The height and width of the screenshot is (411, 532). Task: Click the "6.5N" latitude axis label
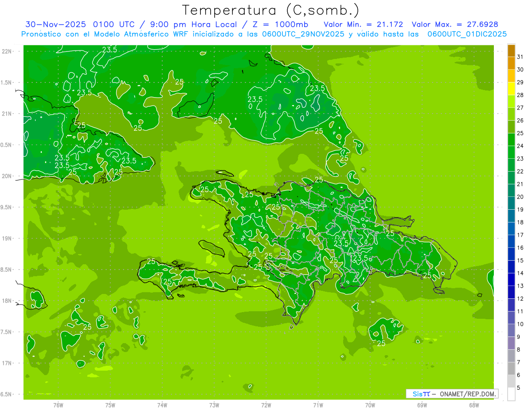pyautogui.click(x=7, y=395)
